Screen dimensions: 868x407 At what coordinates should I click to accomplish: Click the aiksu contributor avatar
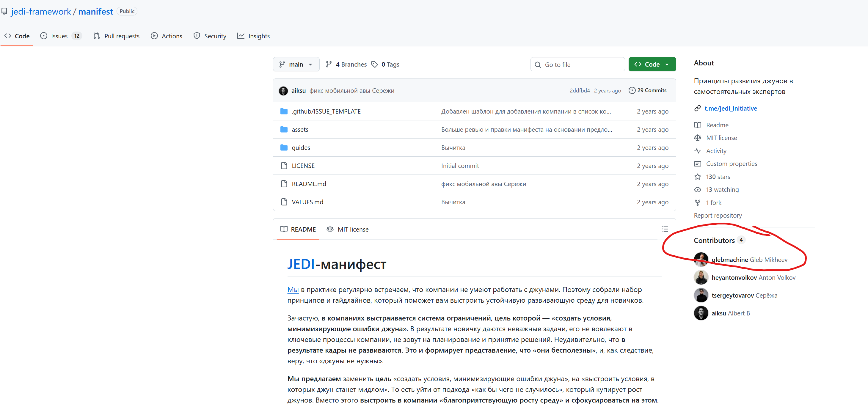(701, 313)
